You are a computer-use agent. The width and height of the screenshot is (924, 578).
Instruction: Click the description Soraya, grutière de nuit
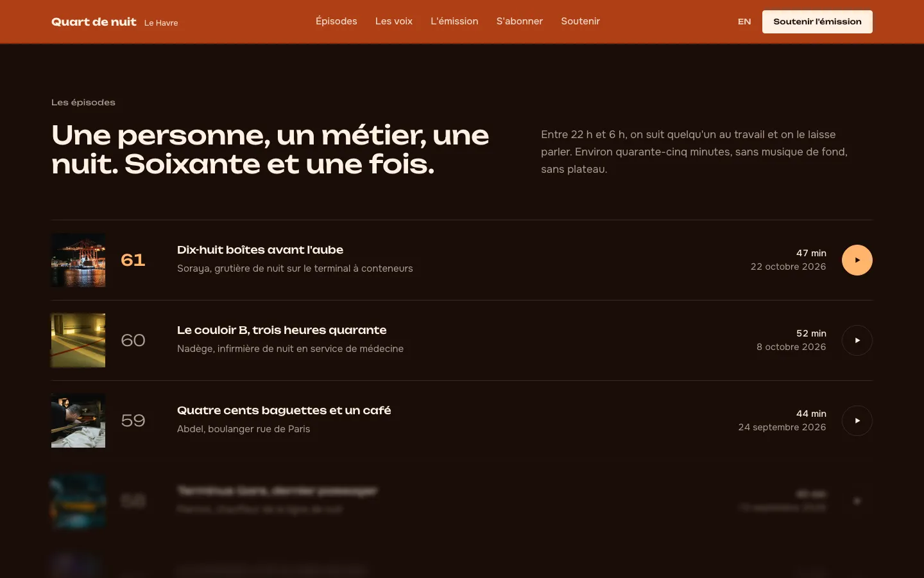pyautogui.click(x=295, y=268)
